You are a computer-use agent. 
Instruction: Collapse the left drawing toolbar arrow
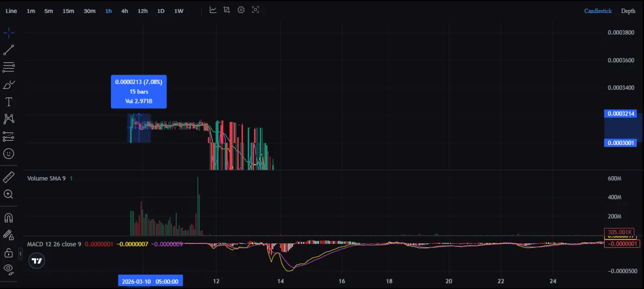click(x=20, y=255)
